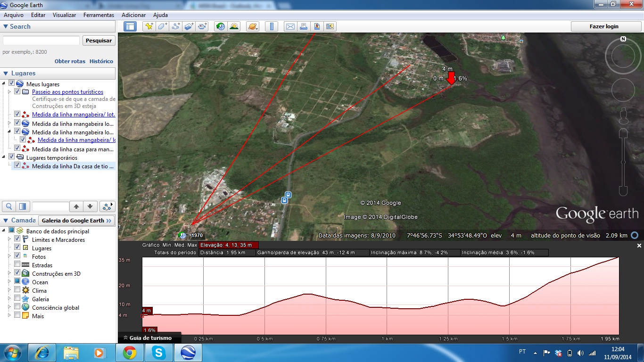
Task: Click the Pesquisar search button
Action: [x=99, y=41]
